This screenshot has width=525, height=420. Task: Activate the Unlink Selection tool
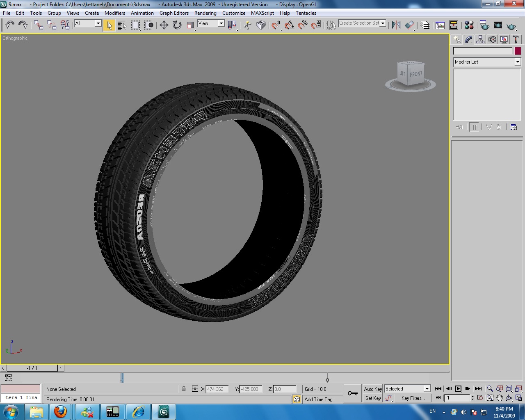tap(52, 25)
